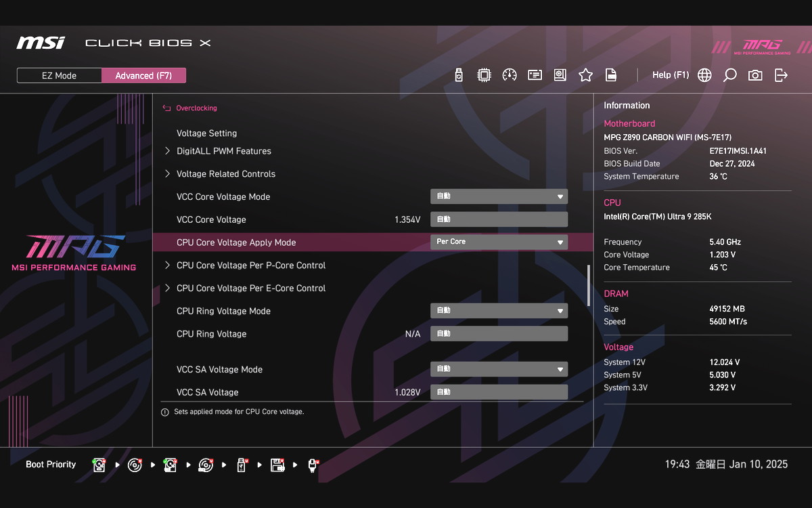Select optical drive icon with tray in Boot Priority
812x508 pixels.
point(206,465)
